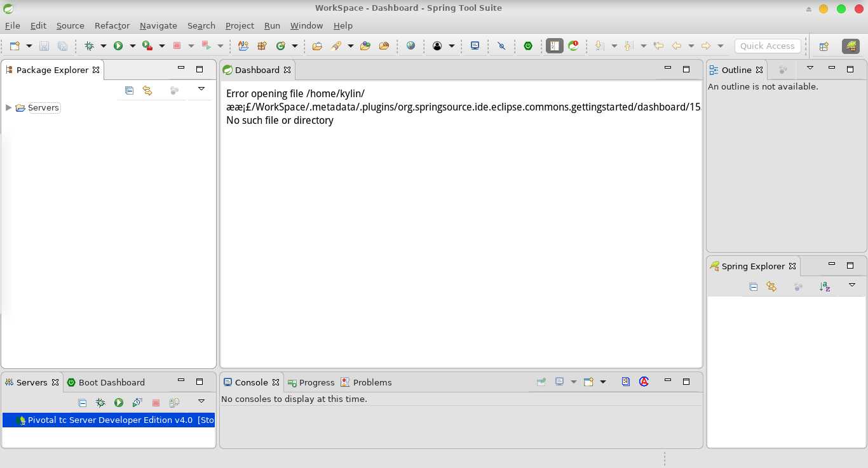Image resolution: width=868 pixels, height=468 pixels.
Task: Click in the Quick Access field
Action: 768,46
